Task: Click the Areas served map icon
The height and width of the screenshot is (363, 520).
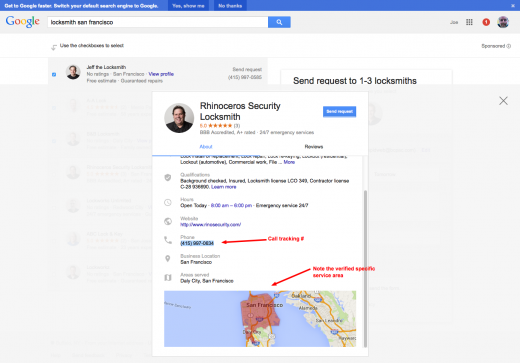Action: [168, 278]
